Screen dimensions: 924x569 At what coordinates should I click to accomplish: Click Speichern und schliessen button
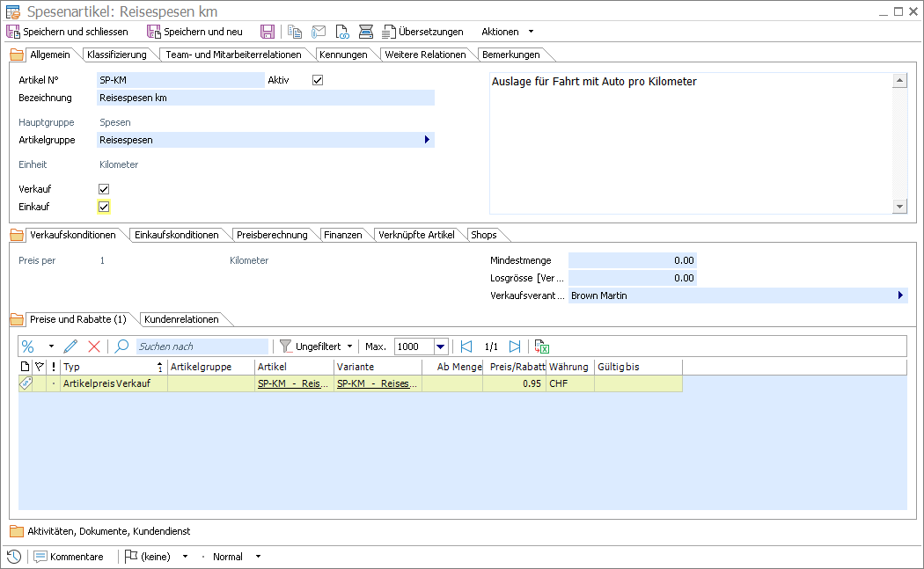click(67, 32)
